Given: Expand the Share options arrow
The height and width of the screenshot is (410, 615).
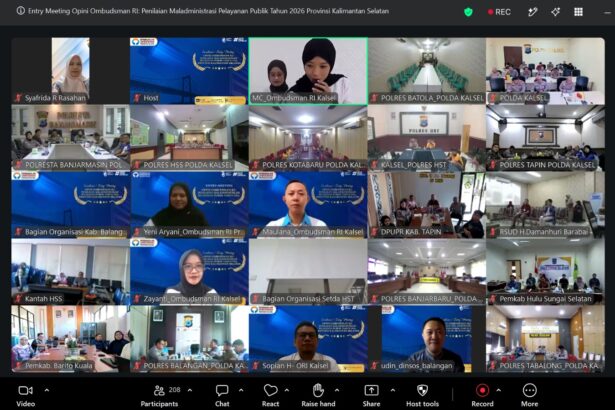Looking at the screenshot, I should tap(393, 390).
